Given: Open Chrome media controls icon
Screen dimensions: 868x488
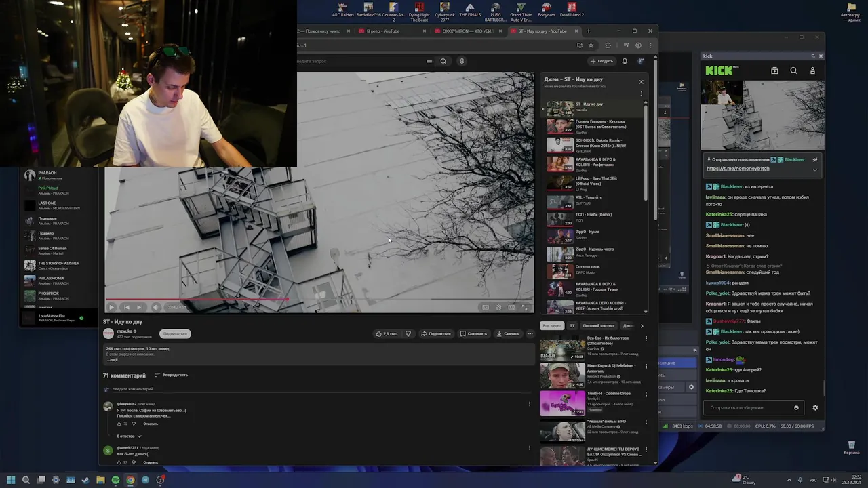Looking at the screenshot, I should click(x=626, y=45).
